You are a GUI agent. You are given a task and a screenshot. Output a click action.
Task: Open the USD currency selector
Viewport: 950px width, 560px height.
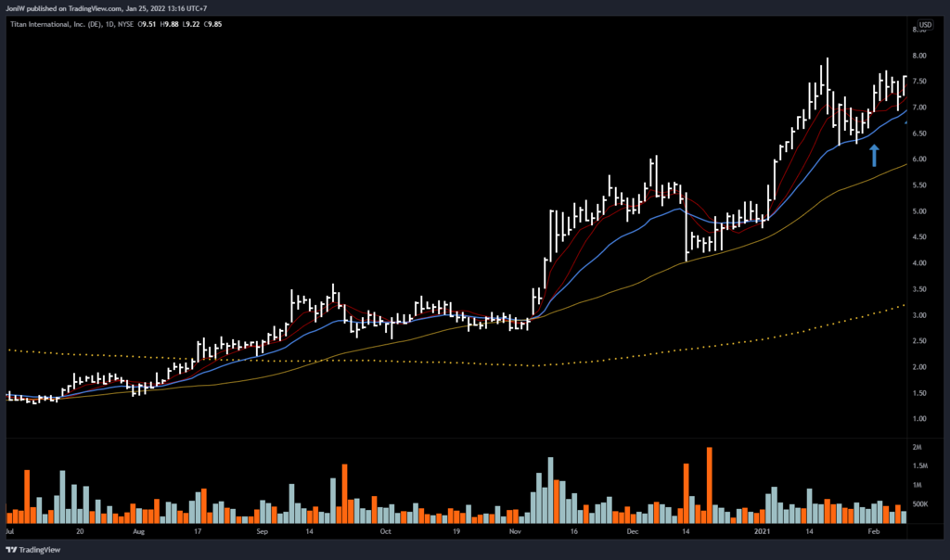coord(925,24)
